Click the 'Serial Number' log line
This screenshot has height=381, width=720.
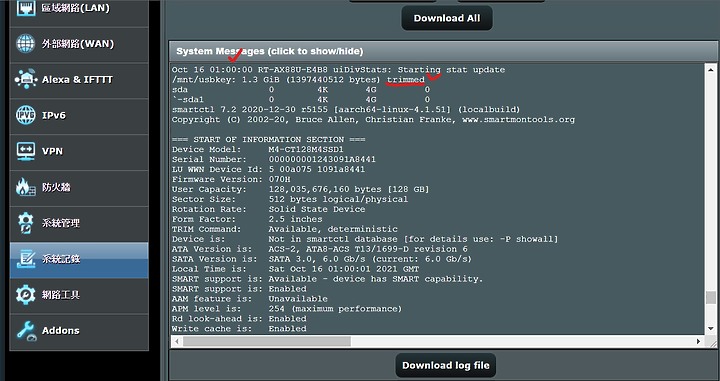coord(274,159)
